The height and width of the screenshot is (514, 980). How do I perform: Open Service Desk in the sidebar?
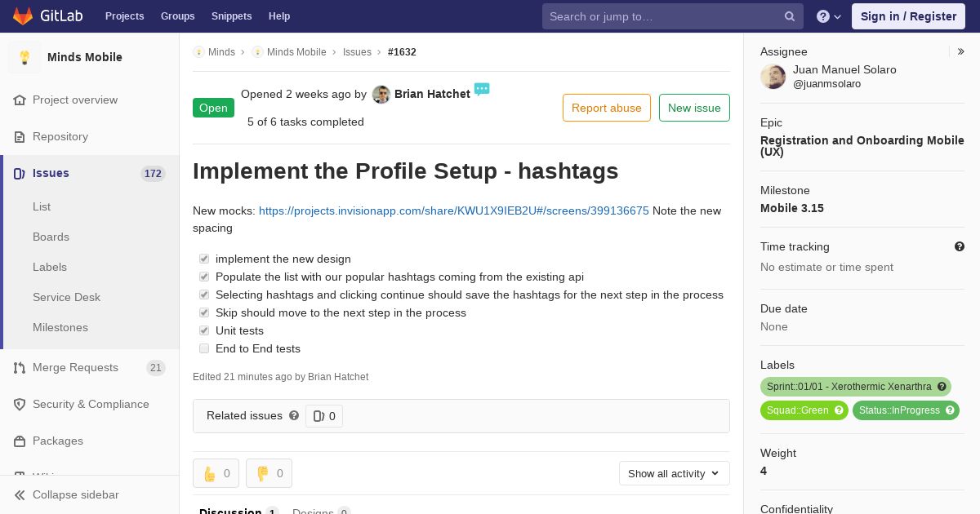[66, 297]
